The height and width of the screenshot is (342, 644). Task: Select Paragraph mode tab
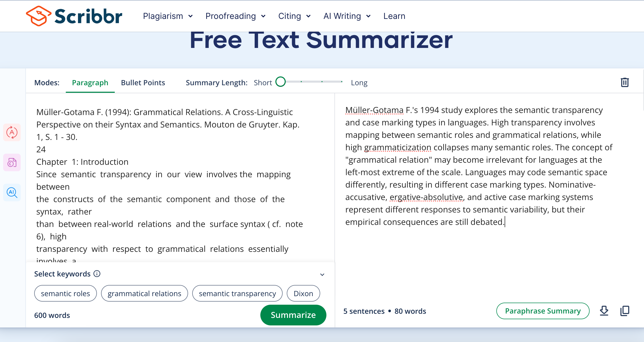coord(90,83)
